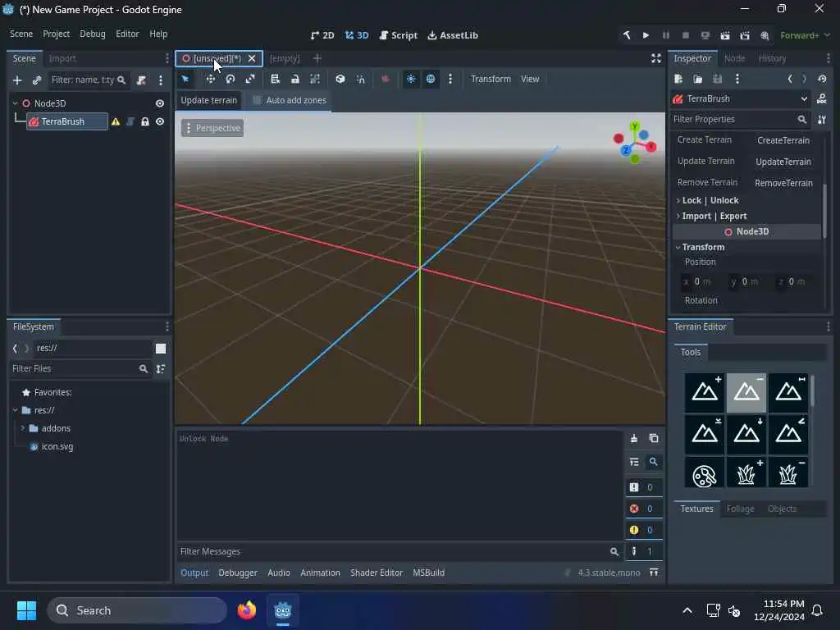
Task: Select the raise terrain sculpt tool
Action: [705, 393]
